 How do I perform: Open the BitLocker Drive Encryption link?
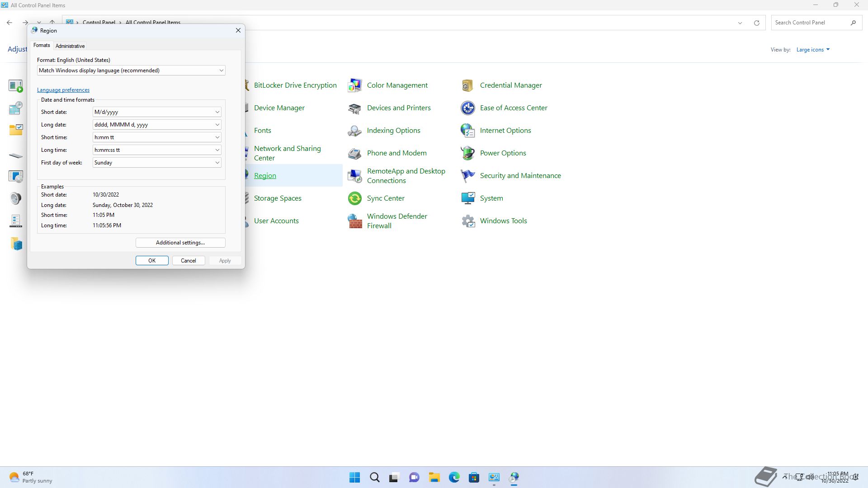(x=295, y=85)
